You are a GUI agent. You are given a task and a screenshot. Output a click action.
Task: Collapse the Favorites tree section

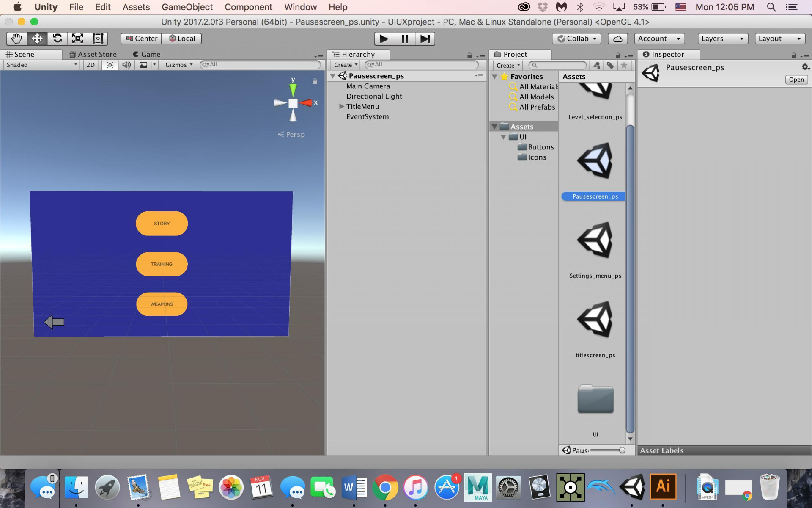coord(494,77)
